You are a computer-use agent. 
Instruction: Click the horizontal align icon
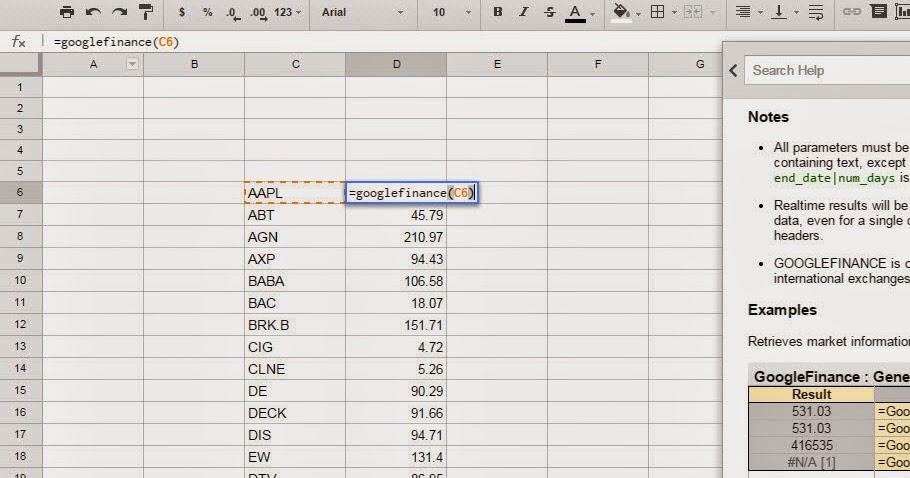[743, 12]
